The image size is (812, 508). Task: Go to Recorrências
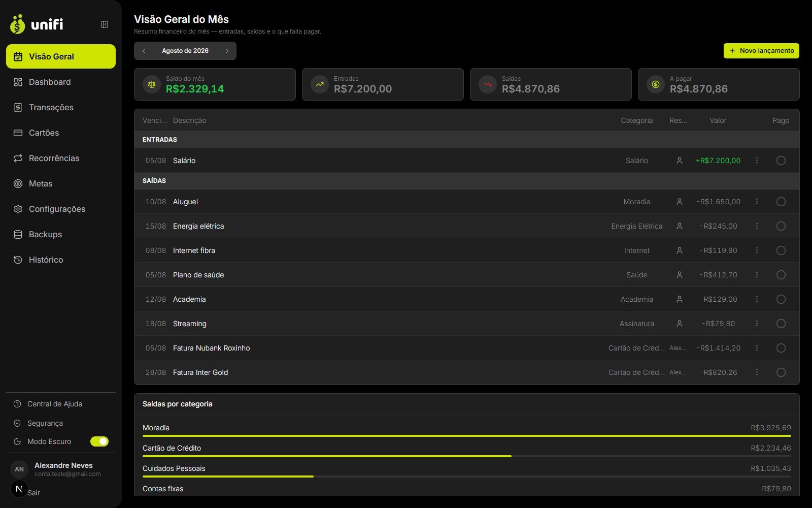click(61, 158)
